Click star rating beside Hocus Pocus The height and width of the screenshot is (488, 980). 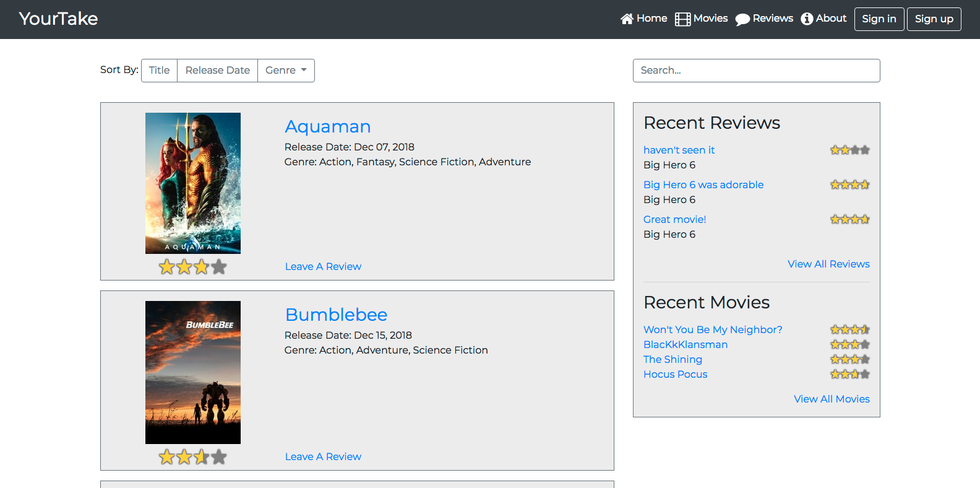click(x=850, y=374)
